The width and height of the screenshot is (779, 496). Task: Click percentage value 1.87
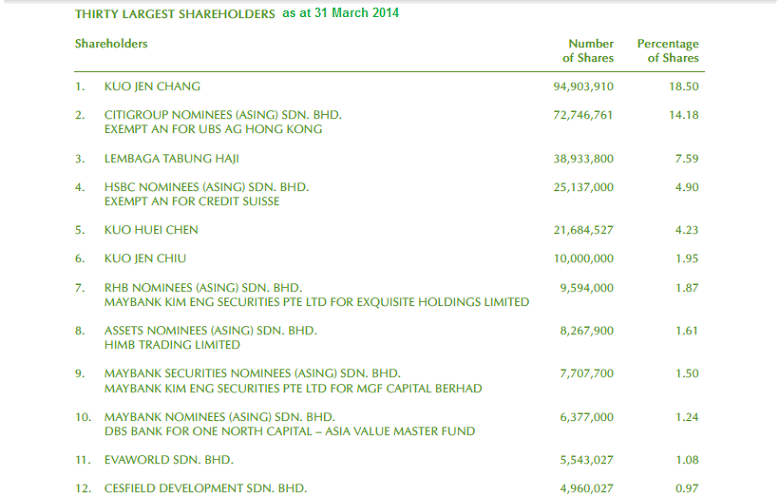pyautogui.click(x=687, y=288)
